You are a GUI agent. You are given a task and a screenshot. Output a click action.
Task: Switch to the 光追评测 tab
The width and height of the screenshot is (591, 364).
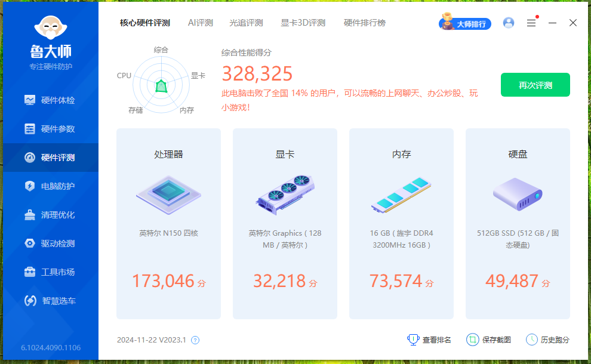tap(246, 23)
